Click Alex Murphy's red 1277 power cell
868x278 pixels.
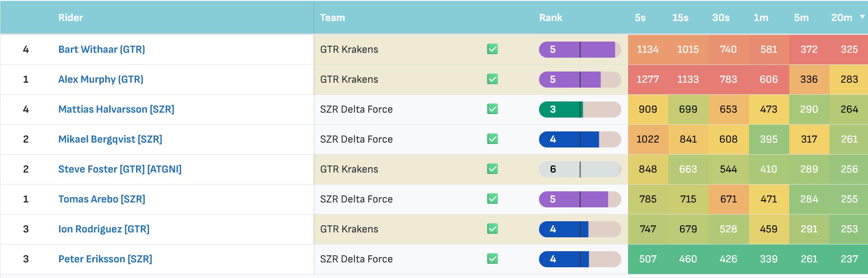(648, 79)
